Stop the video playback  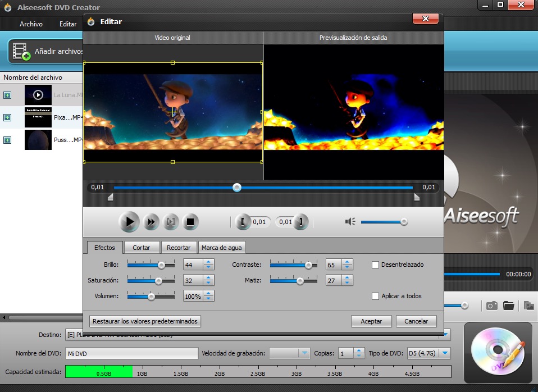pos(190,222)
